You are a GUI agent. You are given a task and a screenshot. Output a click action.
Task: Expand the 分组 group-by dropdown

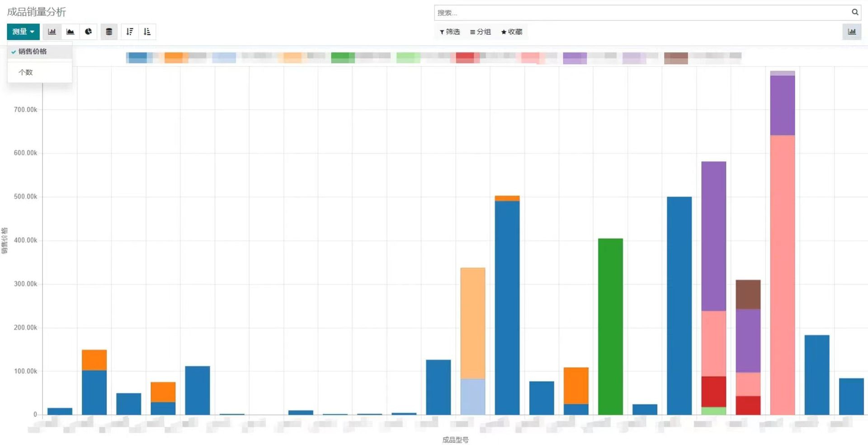480,32
